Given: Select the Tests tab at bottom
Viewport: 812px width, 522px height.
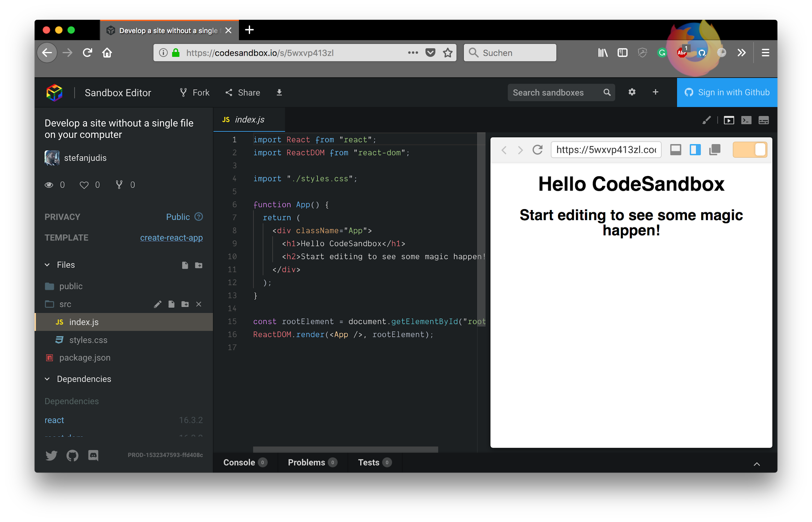Looking at the screenshot, I should pos(375,463).
